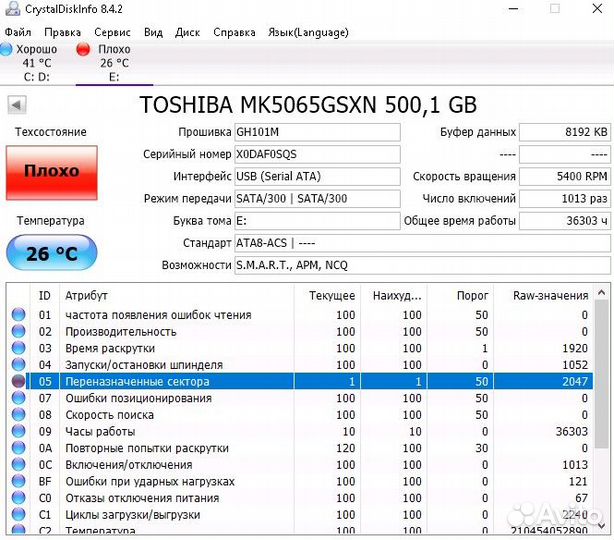Click the Порог column header
The image size is (614, 540).
(x=460, y=296)
